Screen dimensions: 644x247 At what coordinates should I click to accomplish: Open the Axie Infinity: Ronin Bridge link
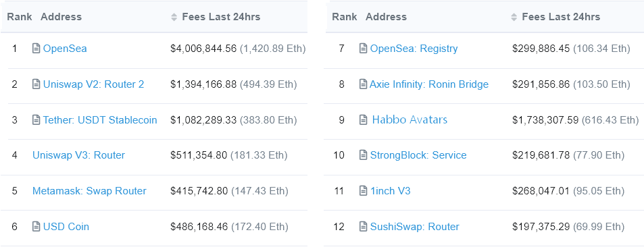[429, 84]
